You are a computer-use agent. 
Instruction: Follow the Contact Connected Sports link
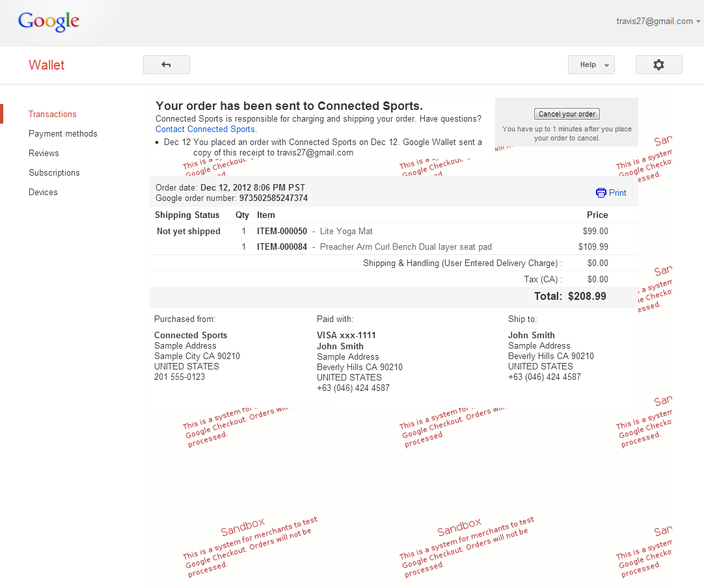click(206, 129)
